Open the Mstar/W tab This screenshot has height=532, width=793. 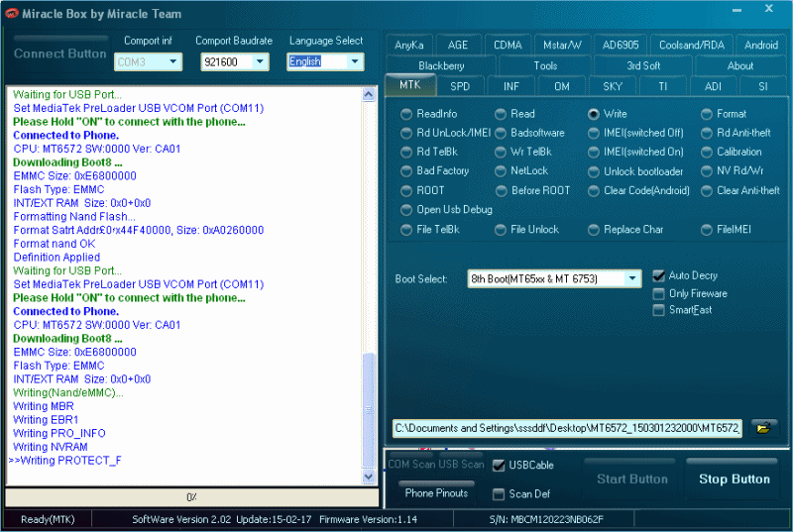562,45
